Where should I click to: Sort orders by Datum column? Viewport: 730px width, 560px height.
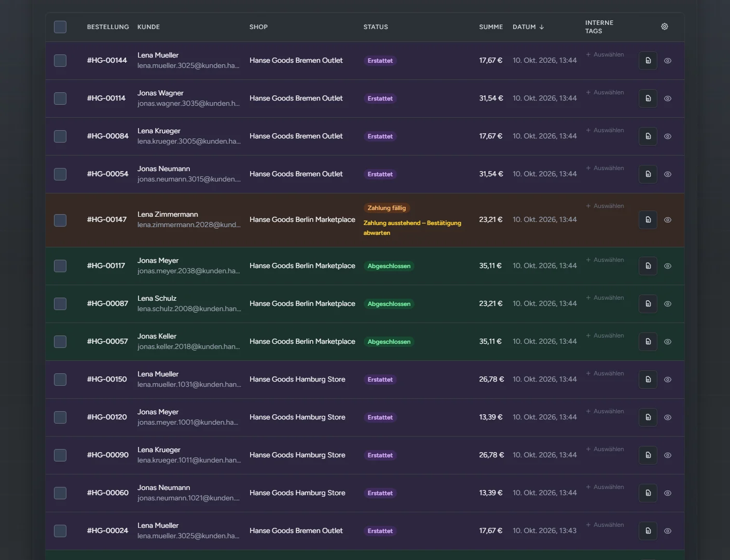click(x=528, y=27)
